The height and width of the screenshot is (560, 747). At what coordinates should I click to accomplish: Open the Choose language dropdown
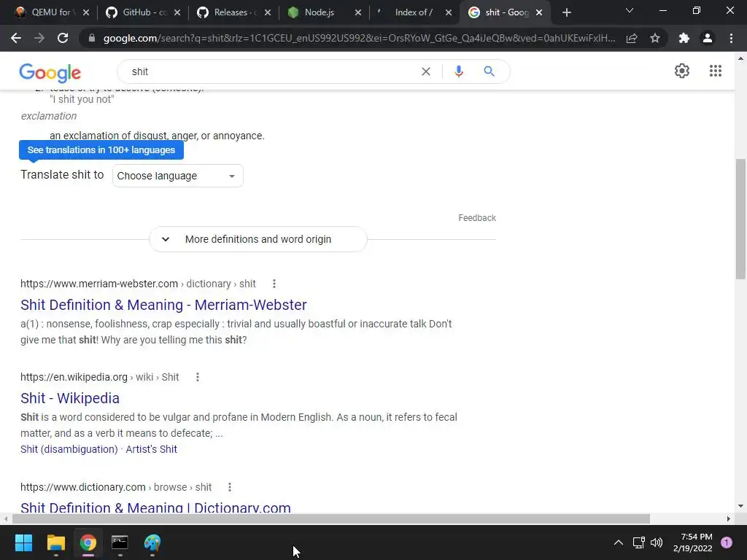(178, 176)
